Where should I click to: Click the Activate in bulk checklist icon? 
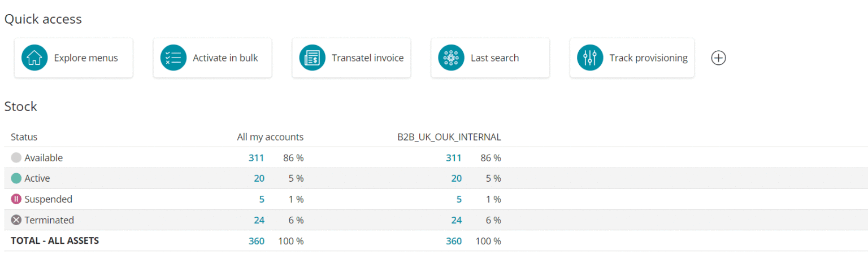(173, 58)
